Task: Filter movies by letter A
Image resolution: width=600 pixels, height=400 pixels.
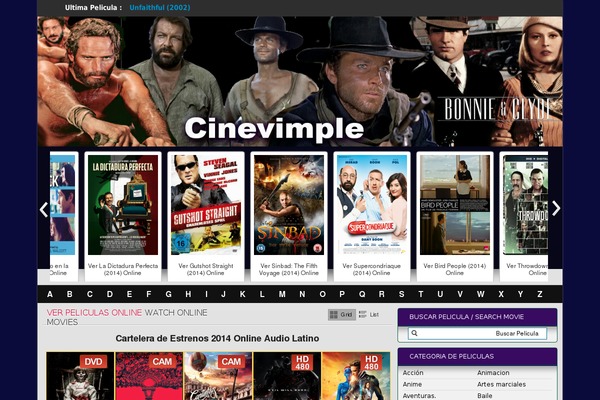Action: coord(50,294)
